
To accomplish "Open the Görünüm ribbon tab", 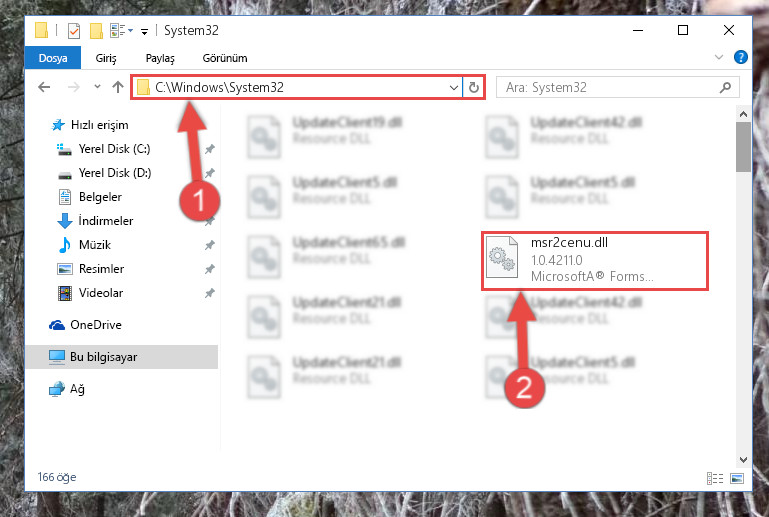I will point(225,58).
